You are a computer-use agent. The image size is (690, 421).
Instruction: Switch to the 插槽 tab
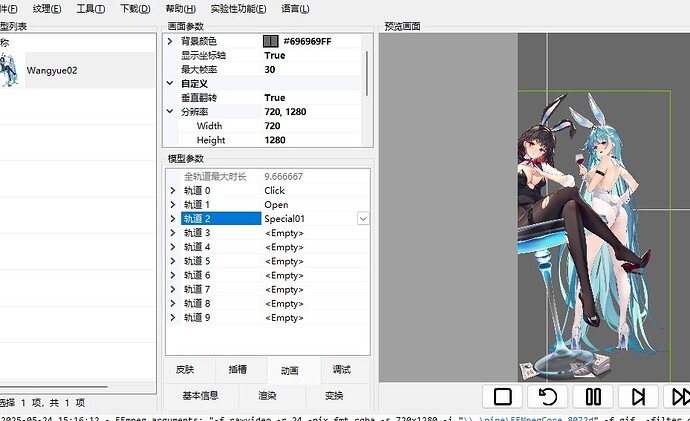238,370
